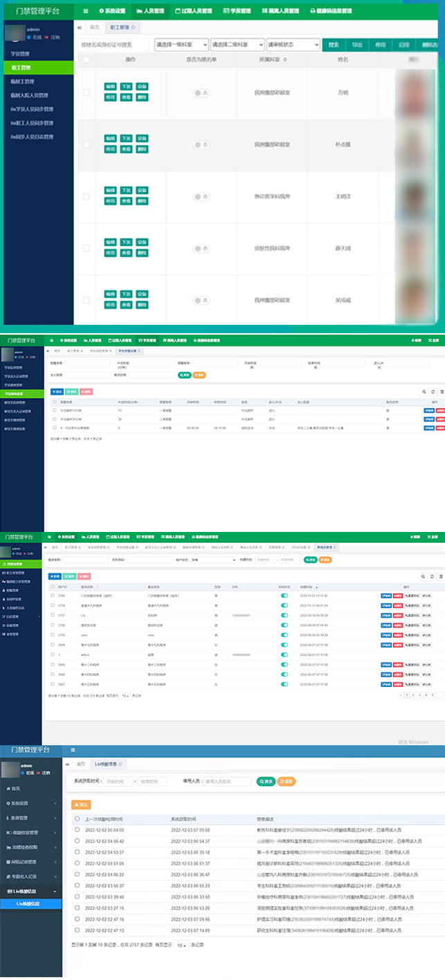
Task: Click the 导出 export button above the Lis table
Action: click(x=81, y=805)
